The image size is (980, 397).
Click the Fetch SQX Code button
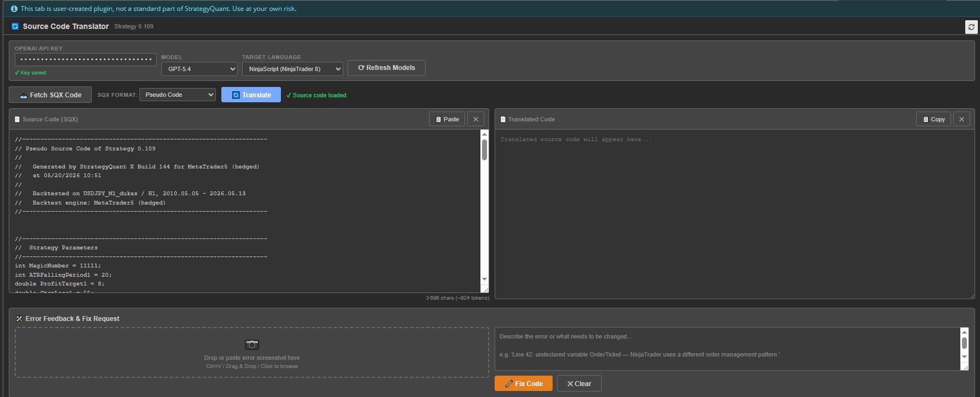[x=50, y=95]
